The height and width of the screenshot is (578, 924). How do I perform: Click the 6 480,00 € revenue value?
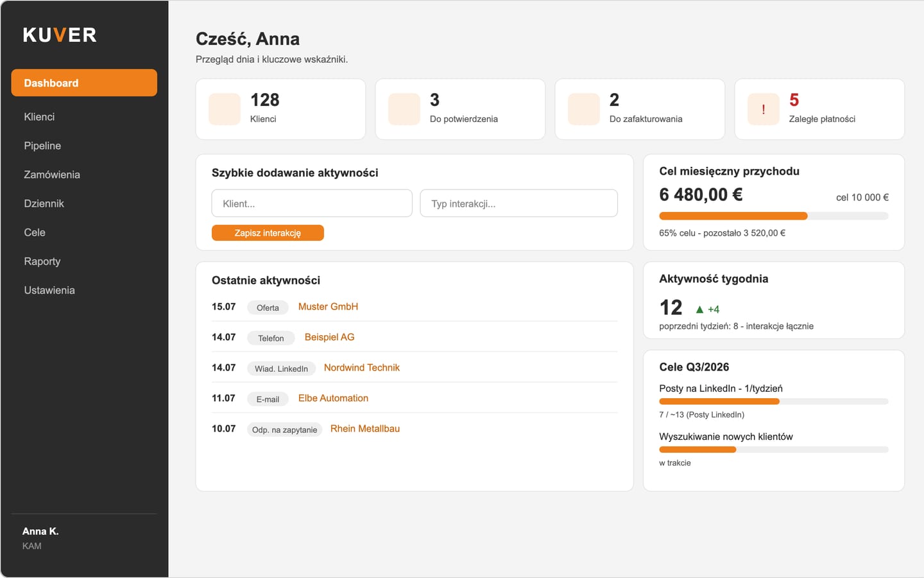tap(701, 195)
